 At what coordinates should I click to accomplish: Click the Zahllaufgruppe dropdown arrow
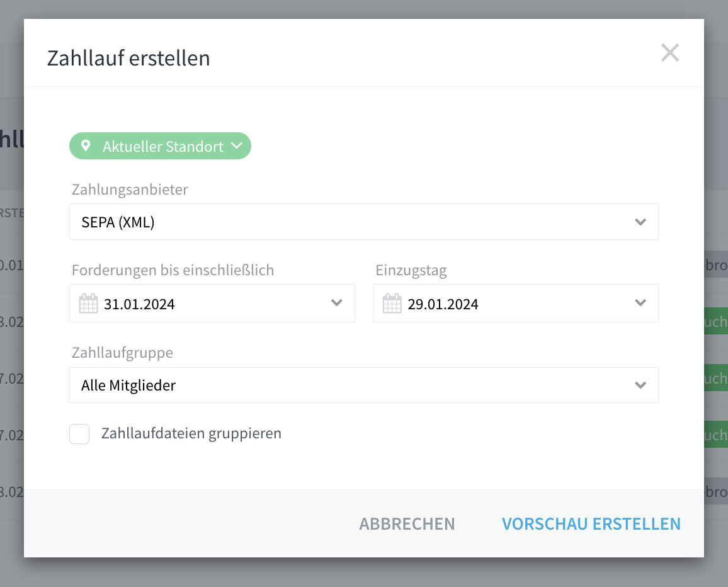pyautogui.click(x=640, y=385)
